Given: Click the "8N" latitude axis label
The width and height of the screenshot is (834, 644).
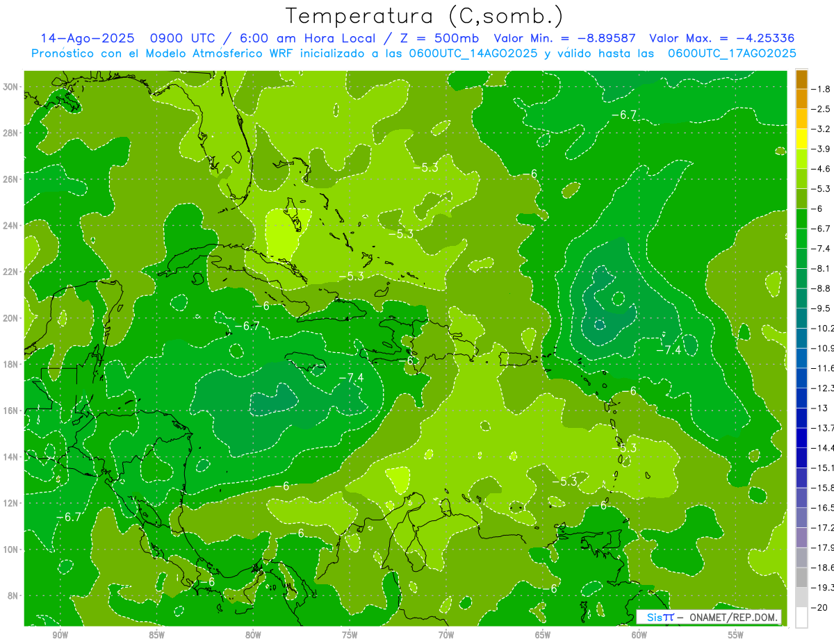Looking at the screenshot, I should tap(14, 595).
